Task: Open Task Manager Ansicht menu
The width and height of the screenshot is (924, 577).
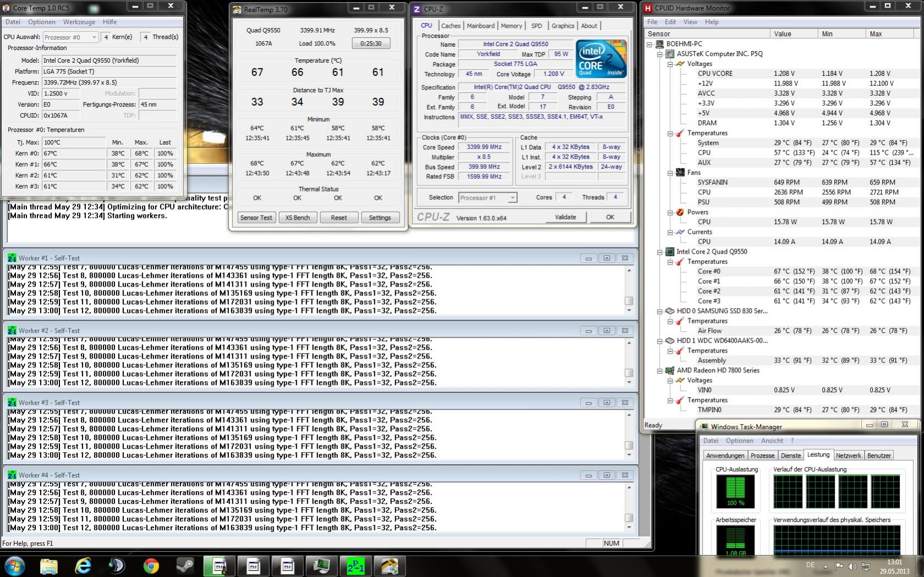Action: tap(772, 441)
